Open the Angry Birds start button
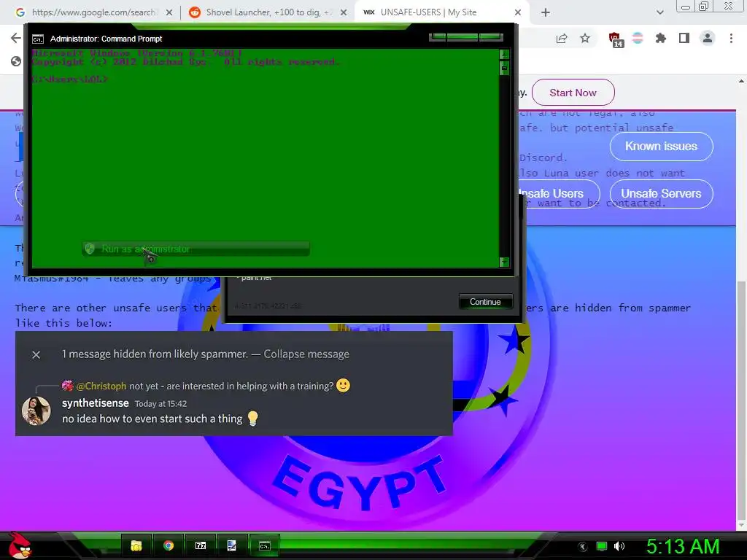 [19, 545]
